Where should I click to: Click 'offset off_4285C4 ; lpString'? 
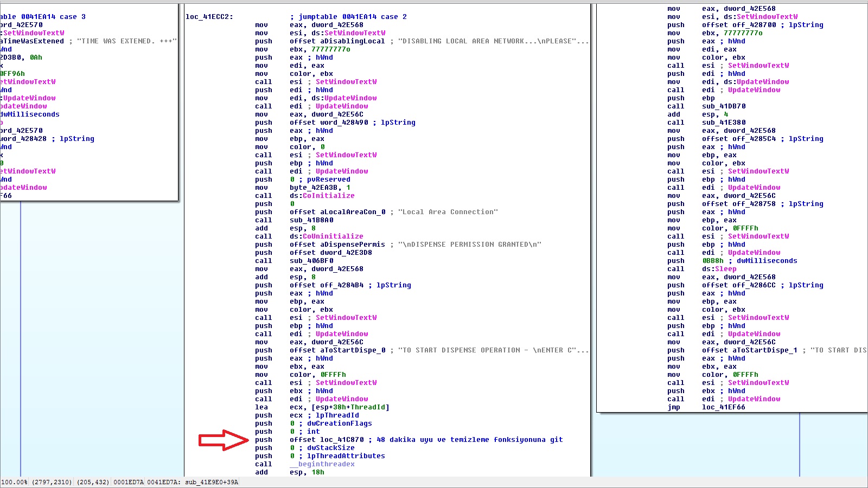click(x=763, y=139)
